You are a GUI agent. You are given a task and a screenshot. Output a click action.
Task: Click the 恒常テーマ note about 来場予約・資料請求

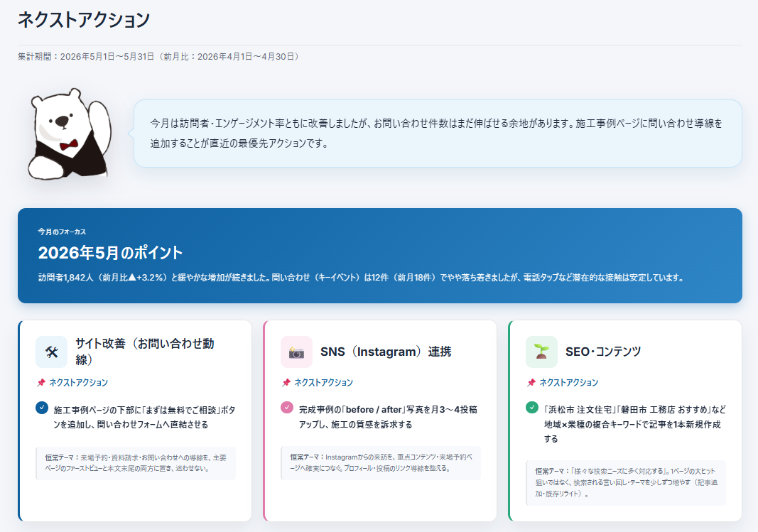point(136,463)
